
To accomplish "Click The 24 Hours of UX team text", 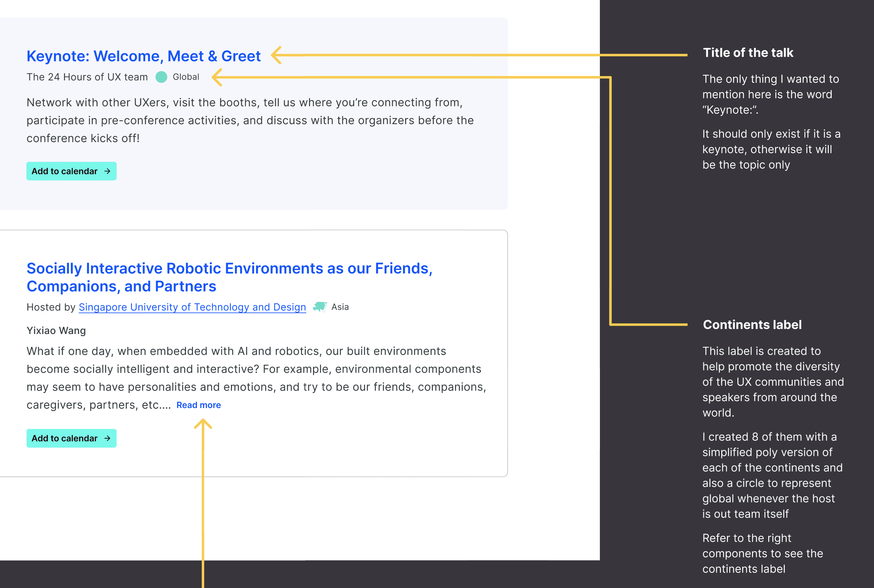I will pos(87,77).
